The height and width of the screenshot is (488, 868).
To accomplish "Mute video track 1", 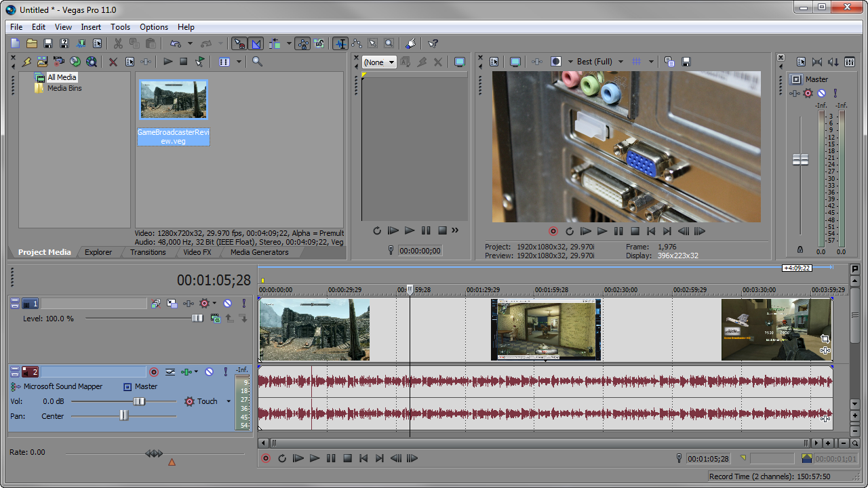I will (228, 304).
